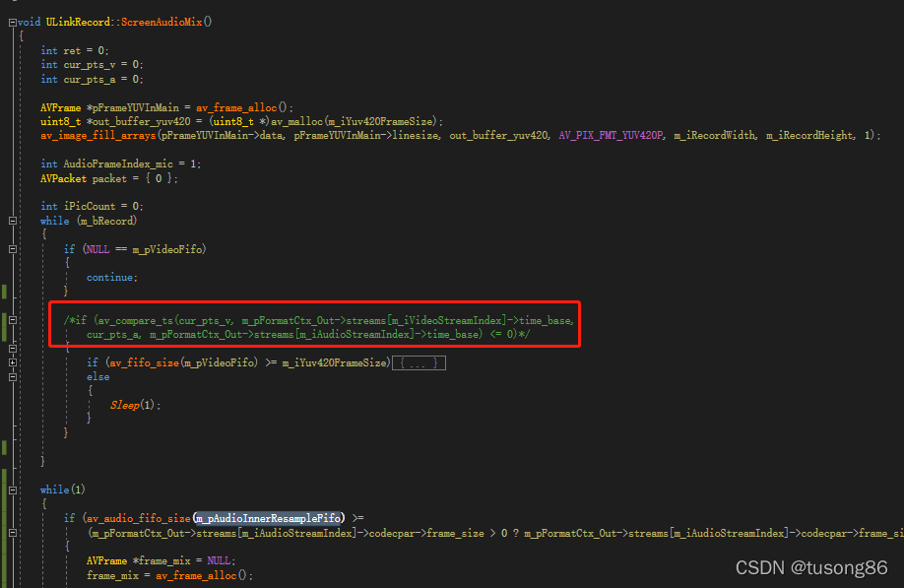This screenshot has height=588, width=904.
Task: Click the else keyword
Action: pyautogui.click(x=98, y=377)
